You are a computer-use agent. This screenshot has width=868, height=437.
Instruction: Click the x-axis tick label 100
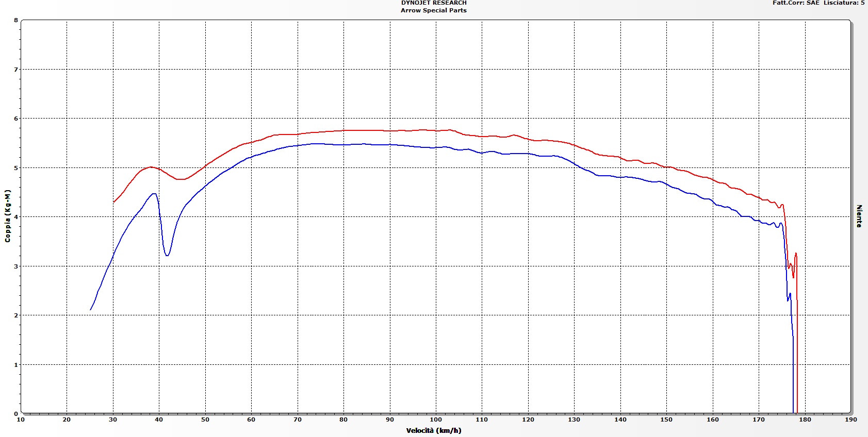436,420
